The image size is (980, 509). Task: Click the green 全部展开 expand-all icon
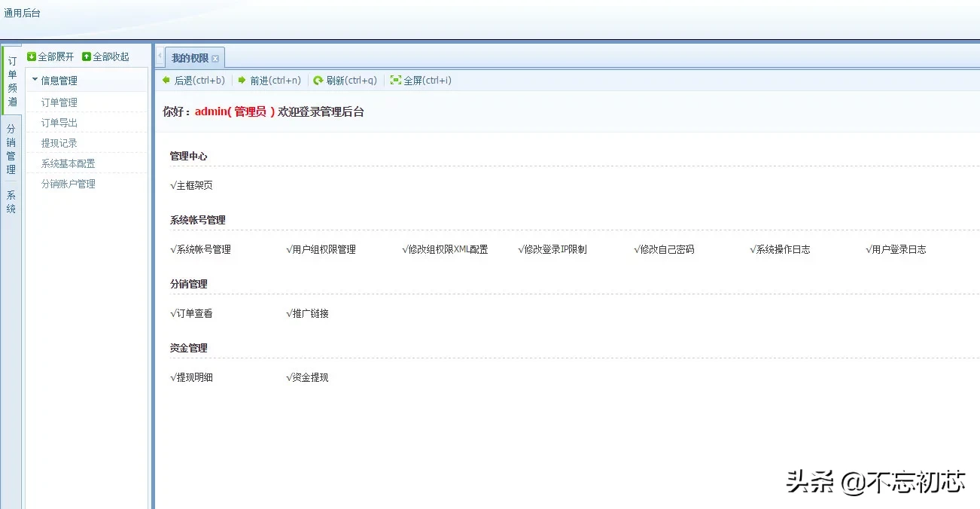32,56
